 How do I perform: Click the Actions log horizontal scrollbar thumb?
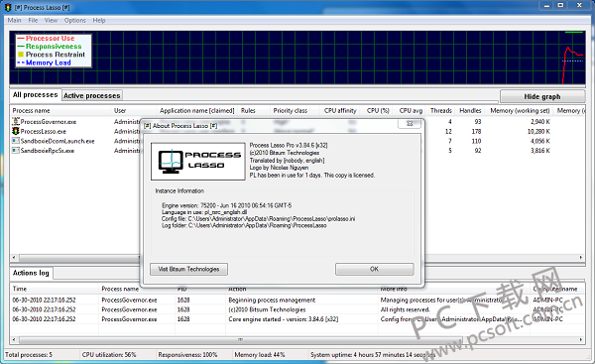241,340
